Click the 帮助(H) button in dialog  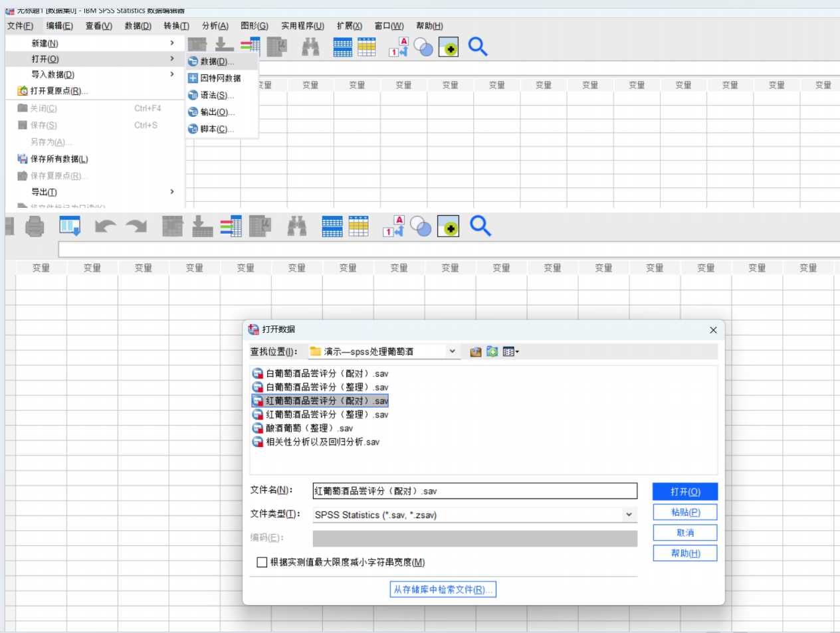click(685, 553)
